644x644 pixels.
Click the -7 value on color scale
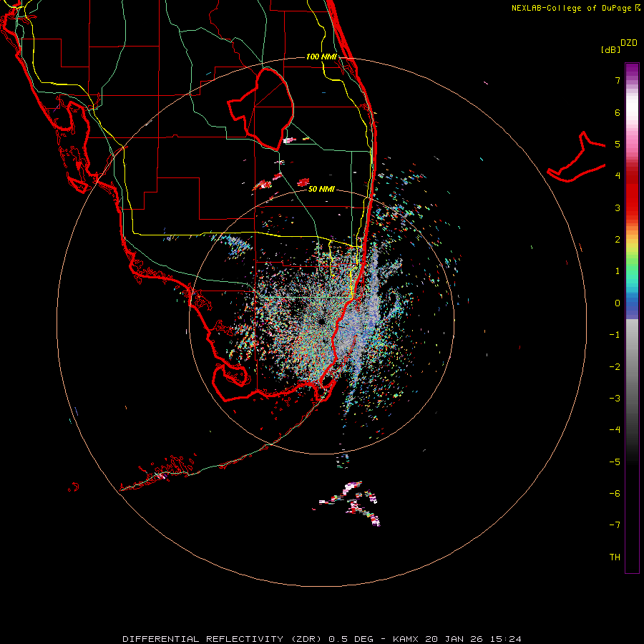[615, 525]
